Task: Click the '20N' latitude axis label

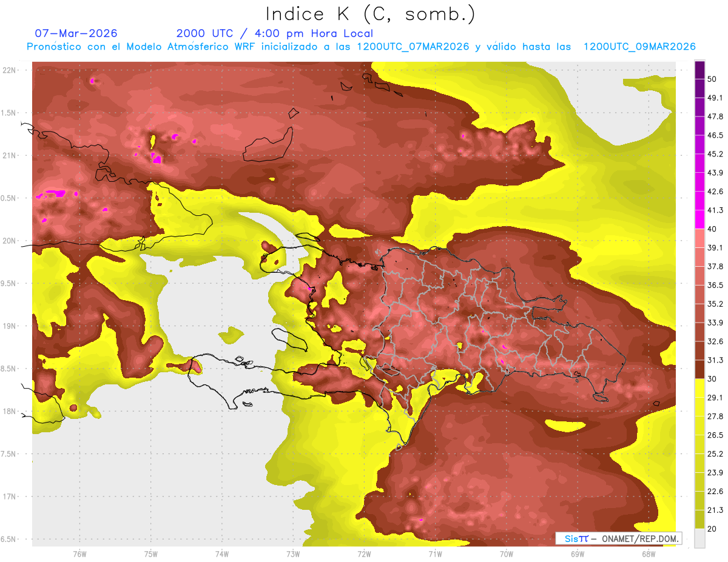Action: click(x=10, y=241)
